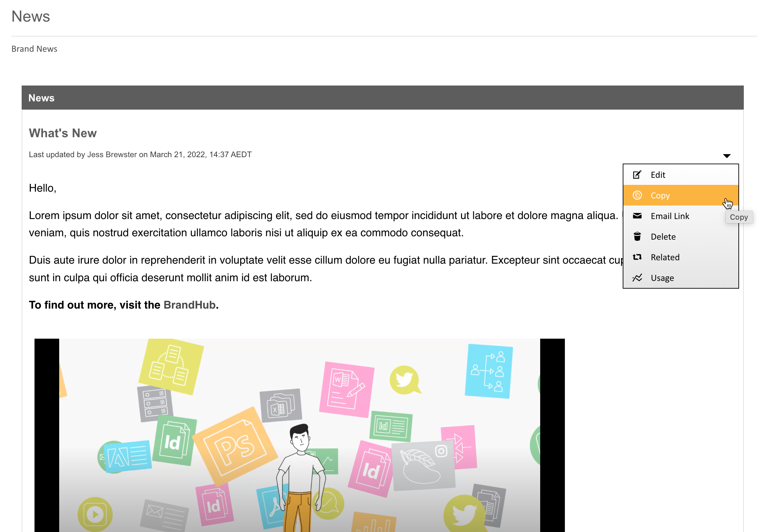Click the yellow play button icon in video
This screenshot has height=532, width=757.
(x=95, y=514)
